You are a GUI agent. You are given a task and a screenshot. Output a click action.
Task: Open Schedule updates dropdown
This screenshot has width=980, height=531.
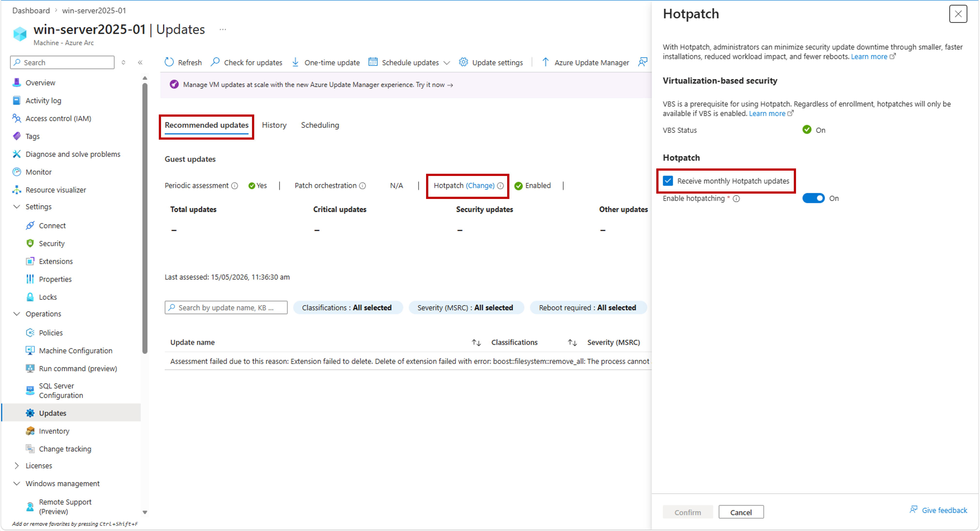click(x=409, y=62)
